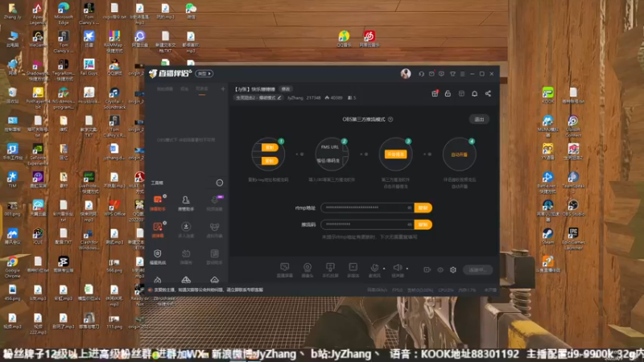Copy the stream key with the orange button

(423, 224)
